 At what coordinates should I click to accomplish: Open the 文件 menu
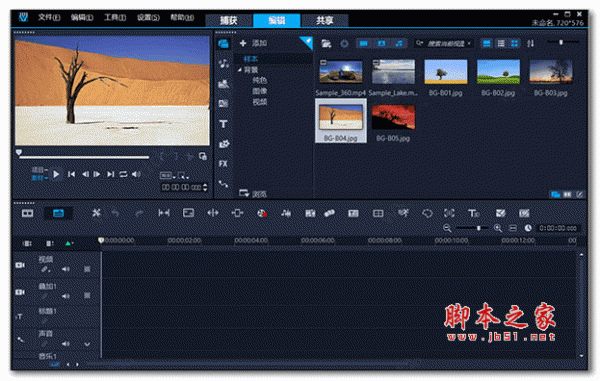49,17
